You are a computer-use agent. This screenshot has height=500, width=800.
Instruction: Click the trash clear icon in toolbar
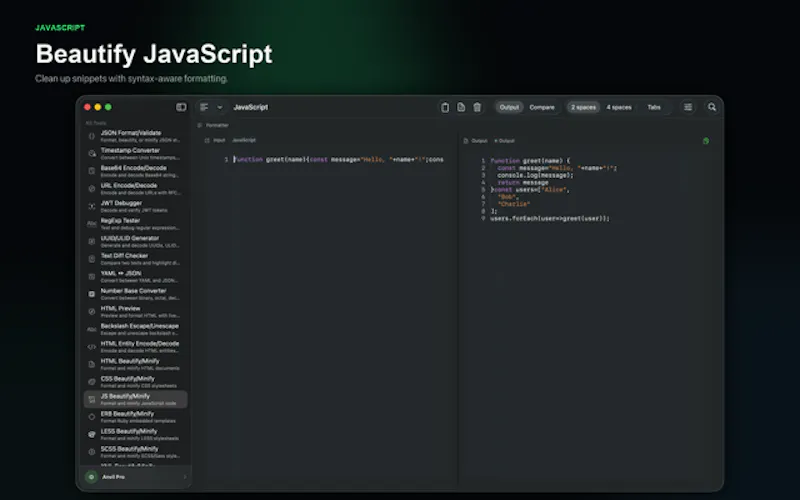pos(477,107)
